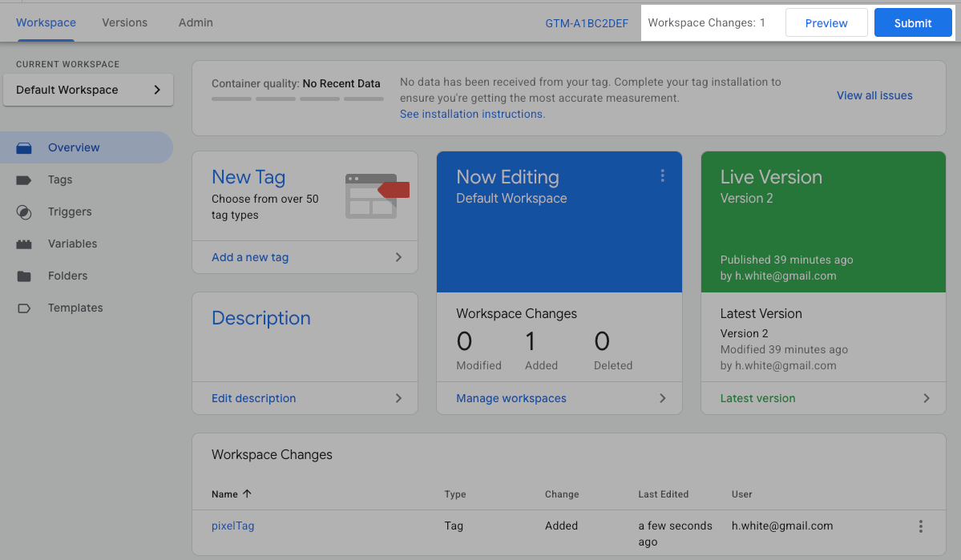961x560 pixels.
Task: Open the pixelTag tag link
Action: coord(232,526)
